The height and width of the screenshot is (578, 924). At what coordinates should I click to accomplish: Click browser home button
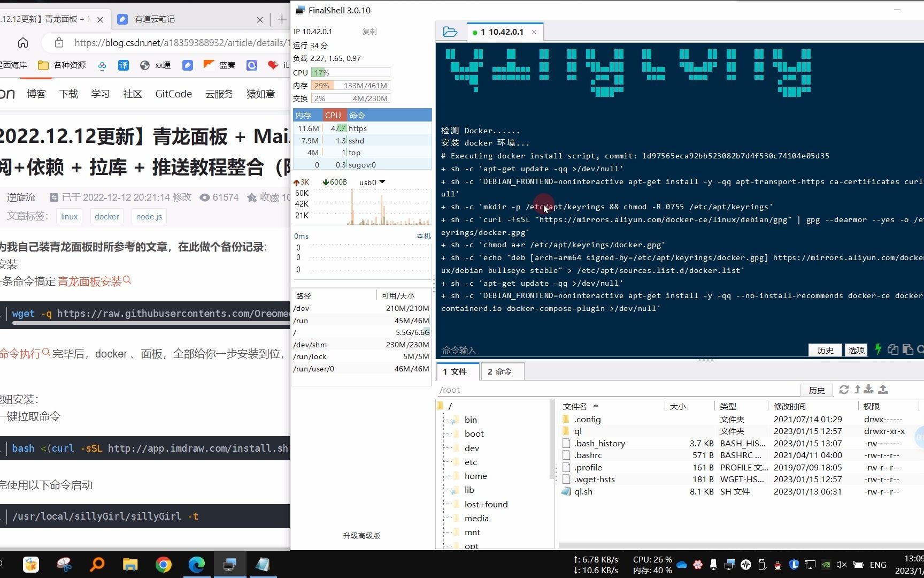click(x=23, y=43)
